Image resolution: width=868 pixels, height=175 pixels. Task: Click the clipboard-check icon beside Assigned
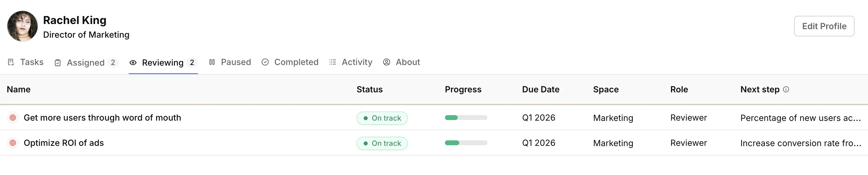click(x=58, y=62)
